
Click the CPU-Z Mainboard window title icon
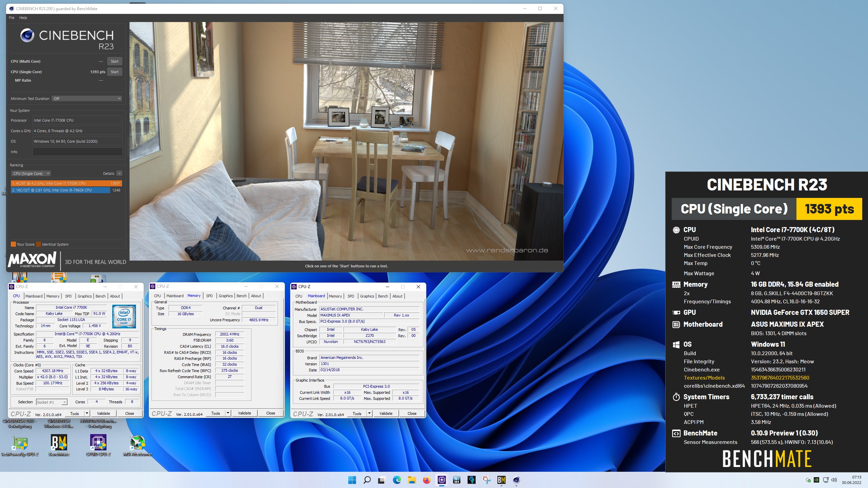pyautogui.click(x=294, y=287)
